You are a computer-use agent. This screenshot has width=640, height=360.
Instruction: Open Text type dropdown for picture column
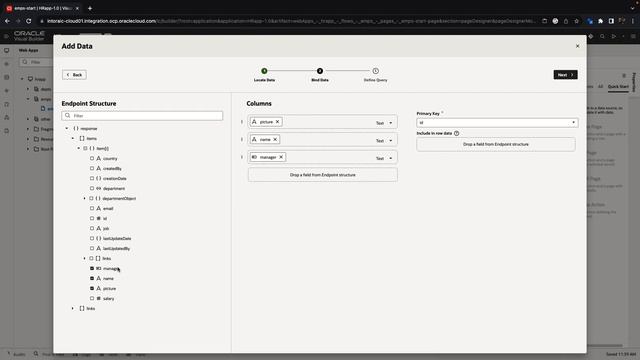click(384, 123)
